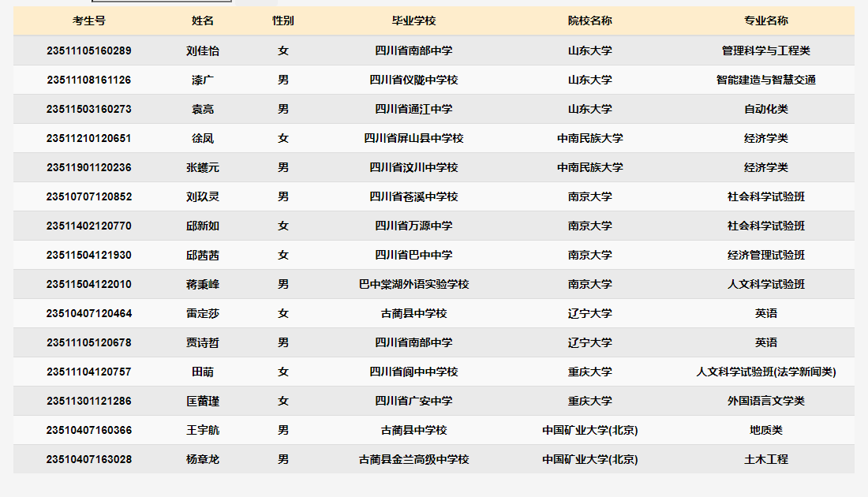
Task: Click the student name 漆广
Action: [x=203, y=80]
